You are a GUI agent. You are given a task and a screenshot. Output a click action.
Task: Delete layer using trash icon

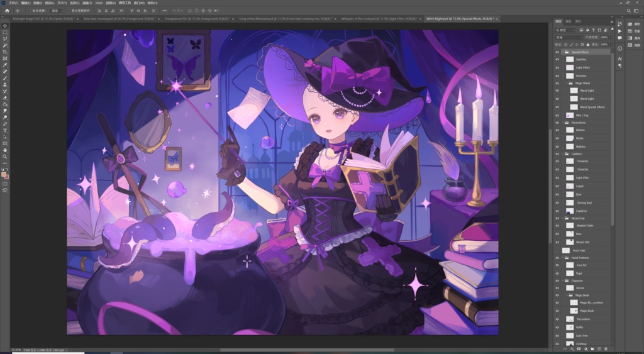pyautogui.click(x=606, y=349)
